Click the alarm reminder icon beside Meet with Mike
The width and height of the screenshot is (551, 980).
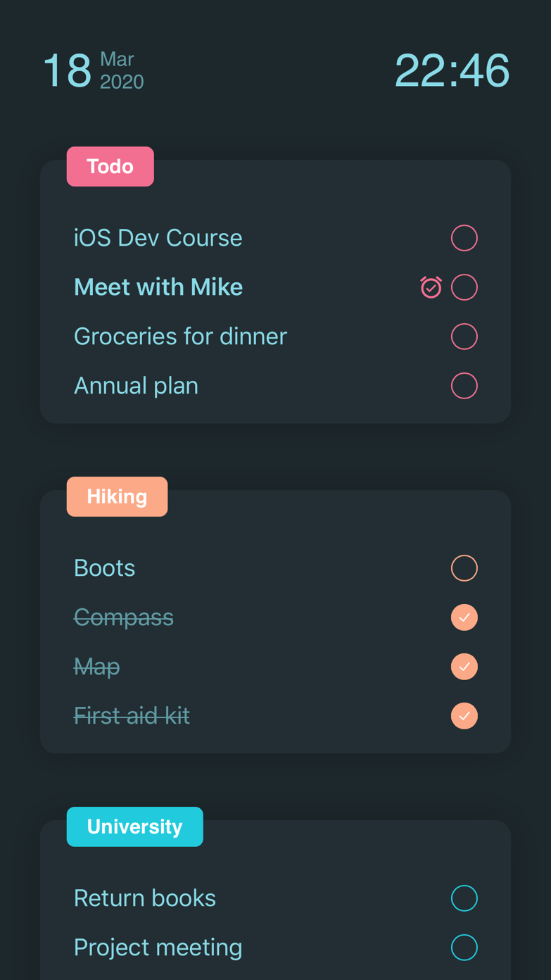(x=431, y=287)
